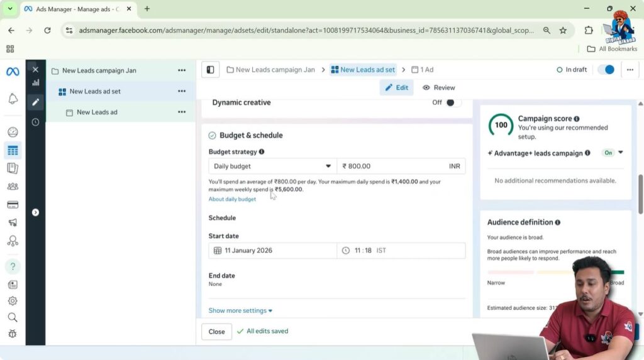Select New Leads ad set breadcrumb

click(x=363, y=70)
